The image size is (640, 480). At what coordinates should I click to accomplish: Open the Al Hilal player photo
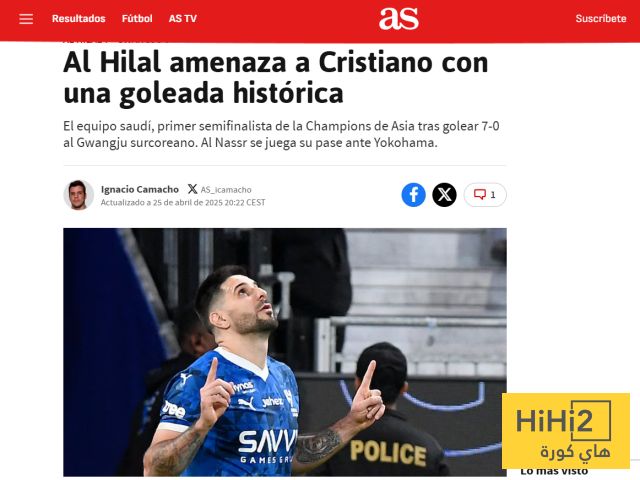coord(285,352)
